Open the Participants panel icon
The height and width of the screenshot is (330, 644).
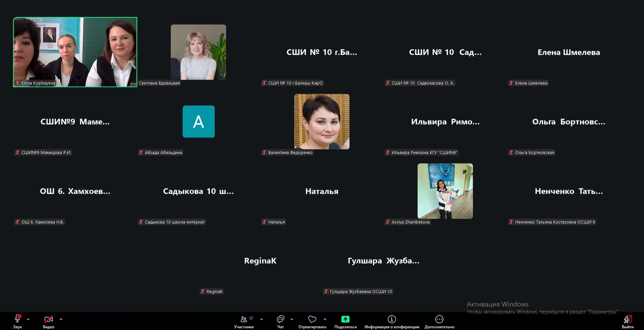(x=244, y=319)
